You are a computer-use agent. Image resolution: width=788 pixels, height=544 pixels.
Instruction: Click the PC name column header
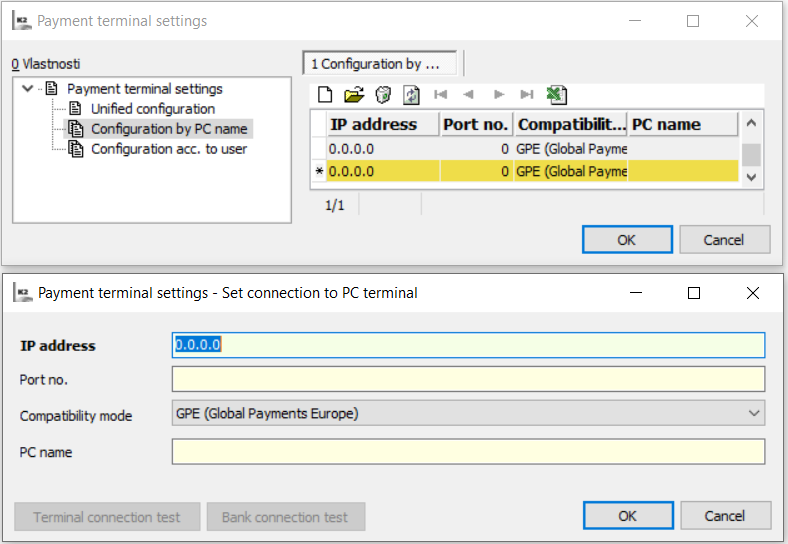click(683, 124)
